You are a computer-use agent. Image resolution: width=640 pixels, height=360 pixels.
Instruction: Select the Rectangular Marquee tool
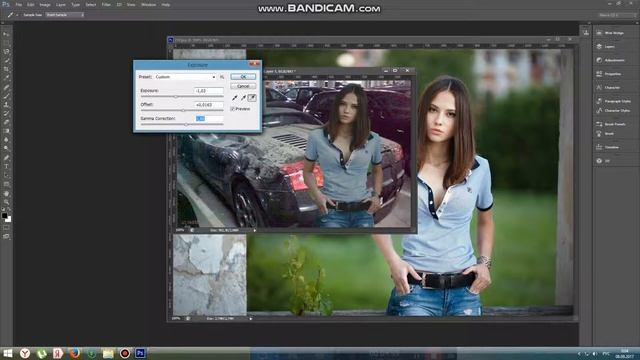click(6, 43)
